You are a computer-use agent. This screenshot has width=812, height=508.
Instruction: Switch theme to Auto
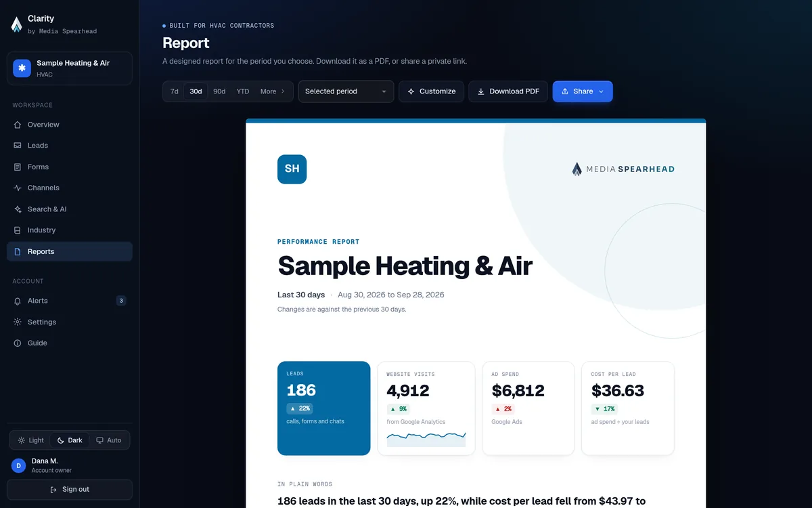click(109, 440)
